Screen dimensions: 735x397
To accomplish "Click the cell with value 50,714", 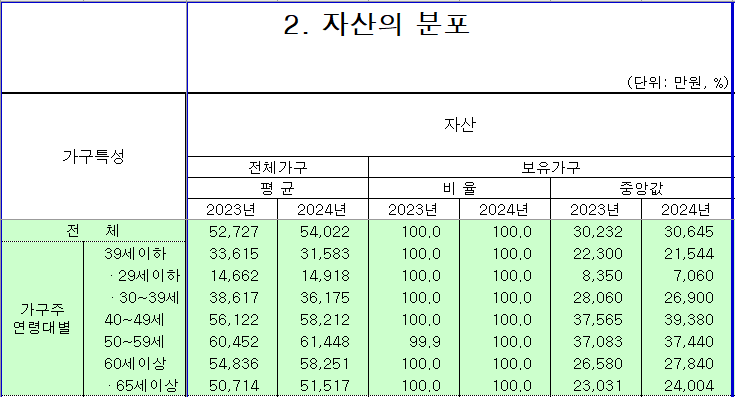I will [232, 386].
